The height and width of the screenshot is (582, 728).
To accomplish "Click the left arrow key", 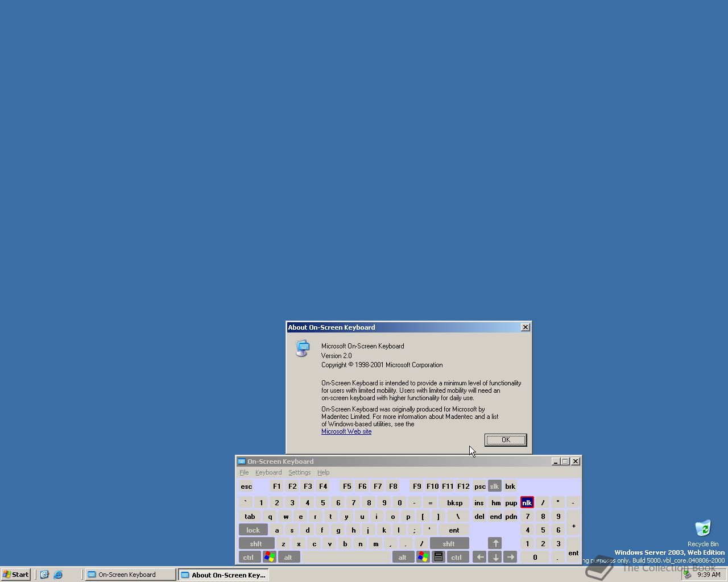I will click(479, 557).
